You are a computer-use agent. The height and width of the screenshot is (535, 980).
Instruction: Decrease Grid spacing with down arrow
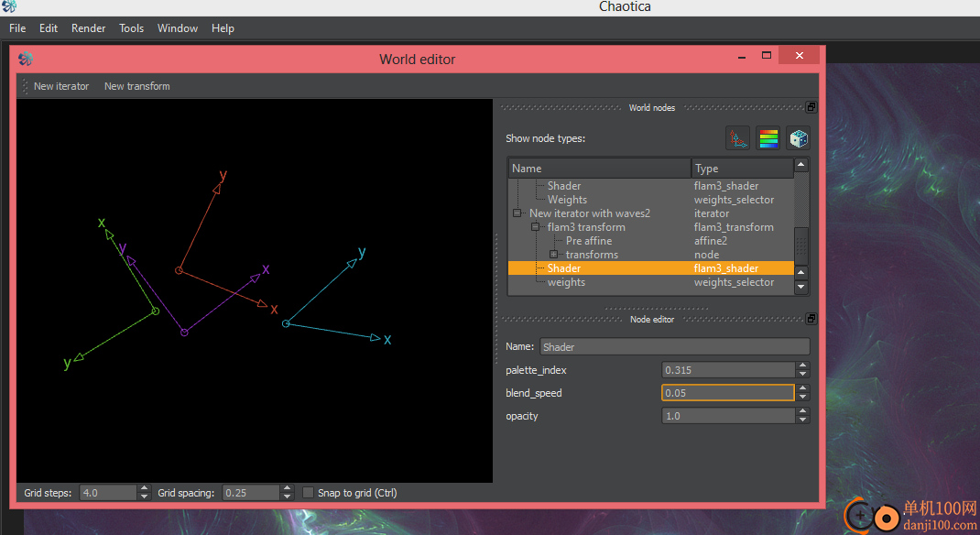point(288,497)
